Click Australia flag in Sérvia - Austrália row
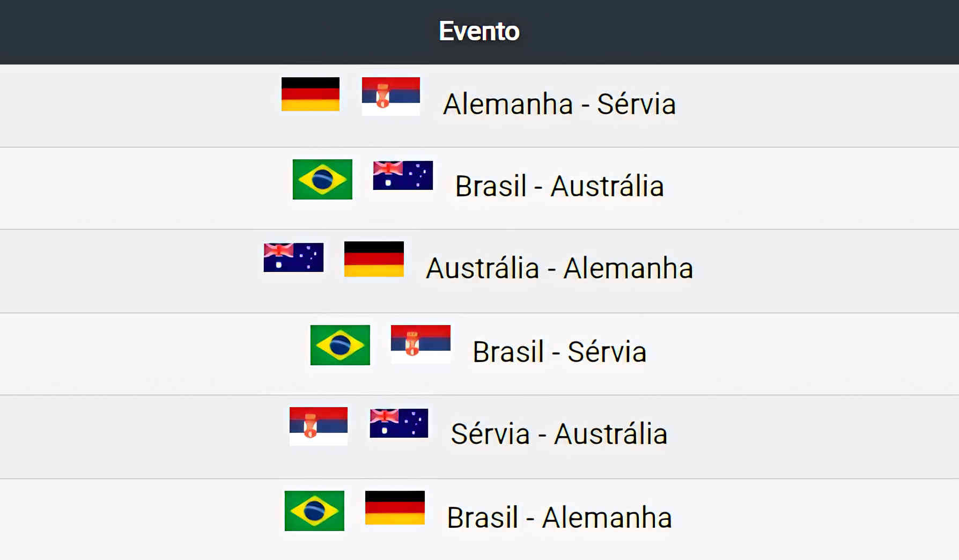The height and width of the screenshot is (560, 959). 399,423
